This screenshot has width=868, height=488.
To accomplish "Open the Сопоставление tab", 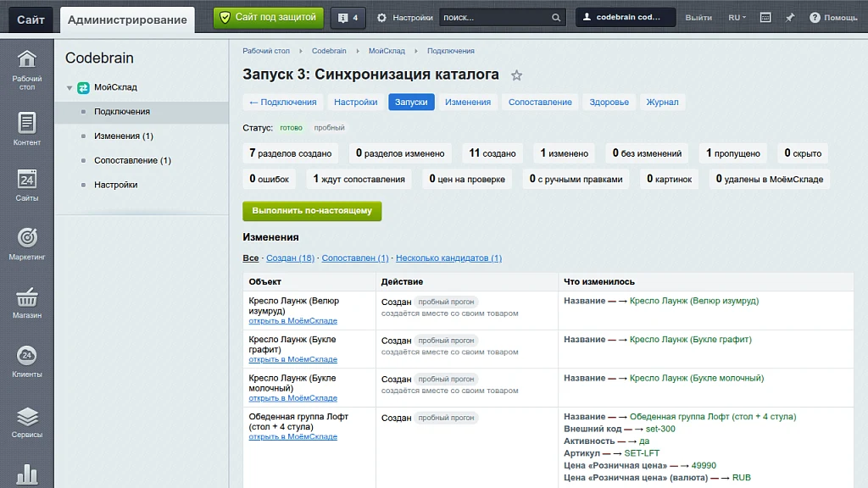I will pyautogui.click(x=540, y=102).
